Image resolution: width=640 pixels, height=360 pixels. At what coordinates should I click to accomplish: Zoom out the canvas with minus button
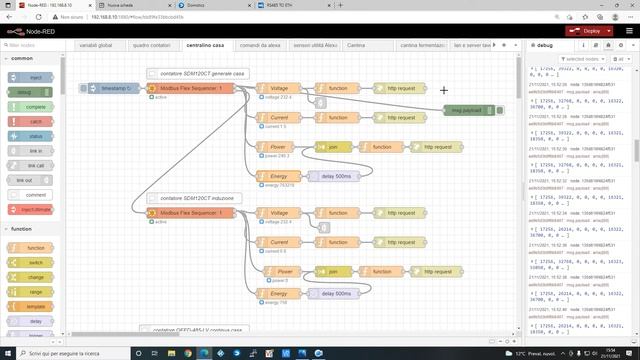(x=500, y=341)
